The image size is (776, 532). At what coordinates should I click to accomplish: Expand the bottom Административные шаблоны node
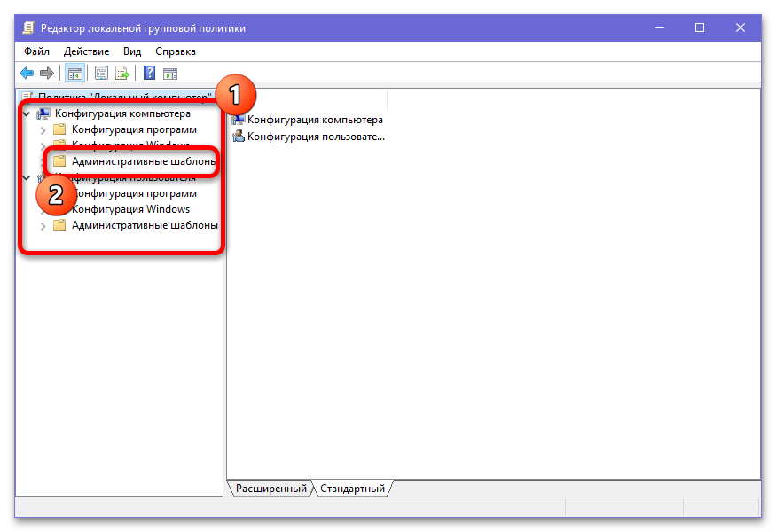pyautogui.click(x=43, y=226)
